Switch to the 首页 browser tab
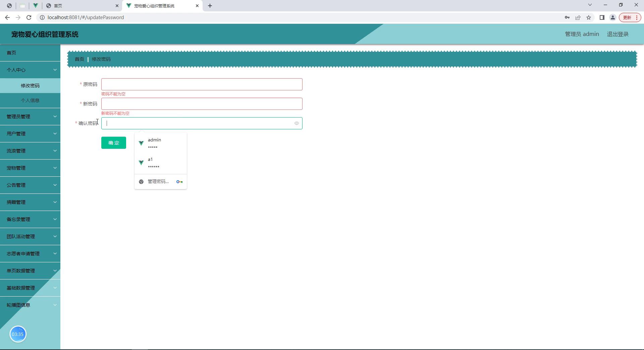 (x=82, y=6)
